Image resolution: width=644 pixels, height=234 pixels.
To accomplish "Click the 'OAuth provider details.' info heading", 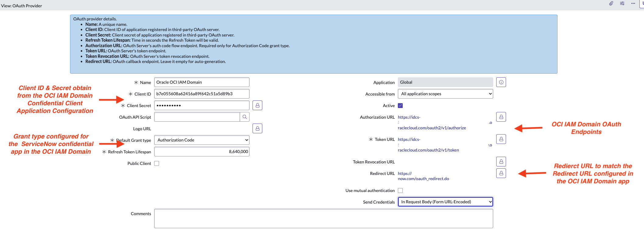I will pos(95,19).
